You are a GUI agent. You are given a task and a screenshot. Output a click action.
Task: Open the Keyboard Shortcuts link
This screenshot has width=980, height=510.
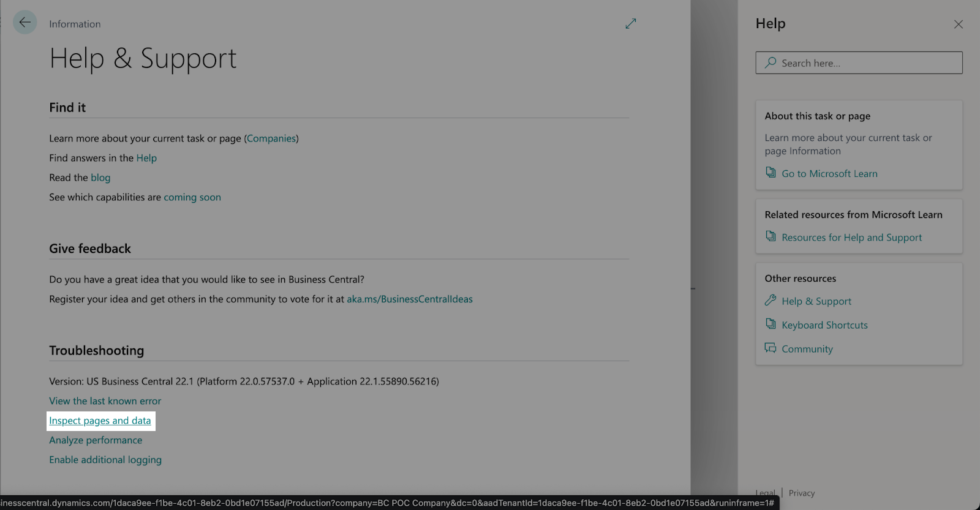(x=824, y=325)
